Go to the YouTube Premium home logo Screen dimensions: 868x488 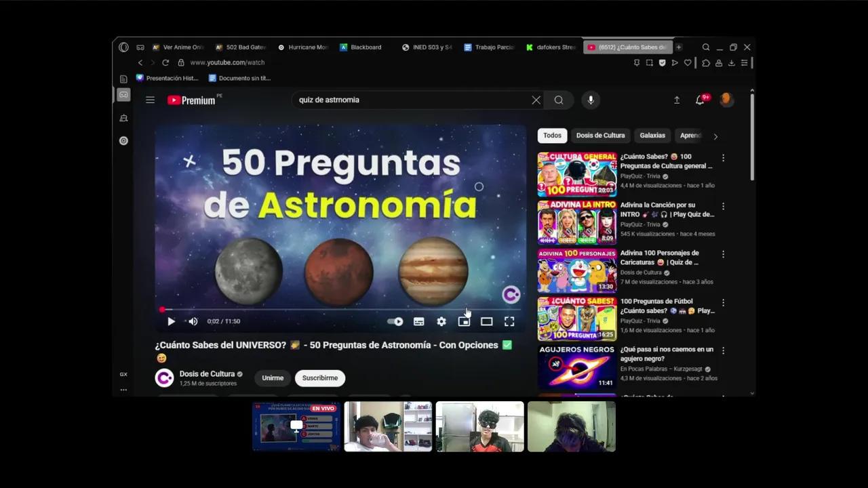(x=191, y=100)
